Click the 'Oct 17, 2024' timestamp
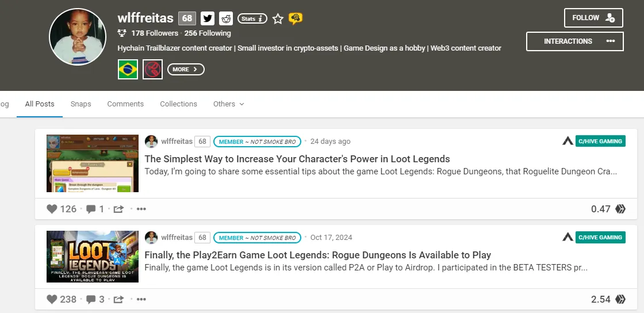Screen dimensions: 644x313 (331, 238)
